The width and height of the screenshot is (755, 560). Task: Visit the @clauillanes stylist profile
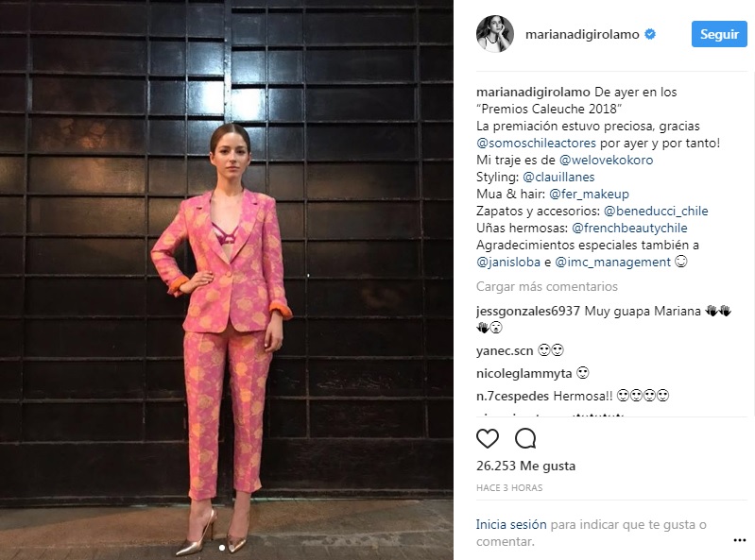point(558,177)
